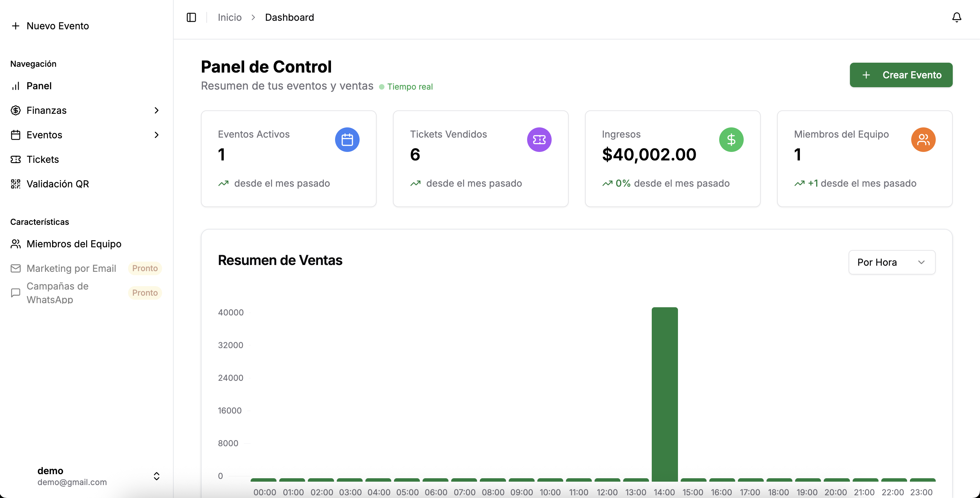Click the Eventos calendar icon in sidebar
The height and width of the screenshot is (498, 980).
point(16,135)
